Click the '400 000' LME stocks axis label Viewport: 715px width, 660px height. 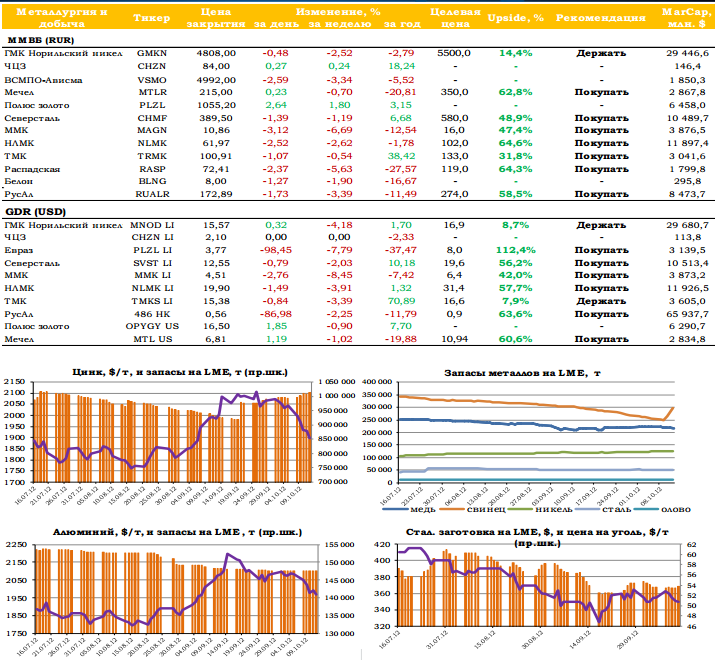pos(377,382)
